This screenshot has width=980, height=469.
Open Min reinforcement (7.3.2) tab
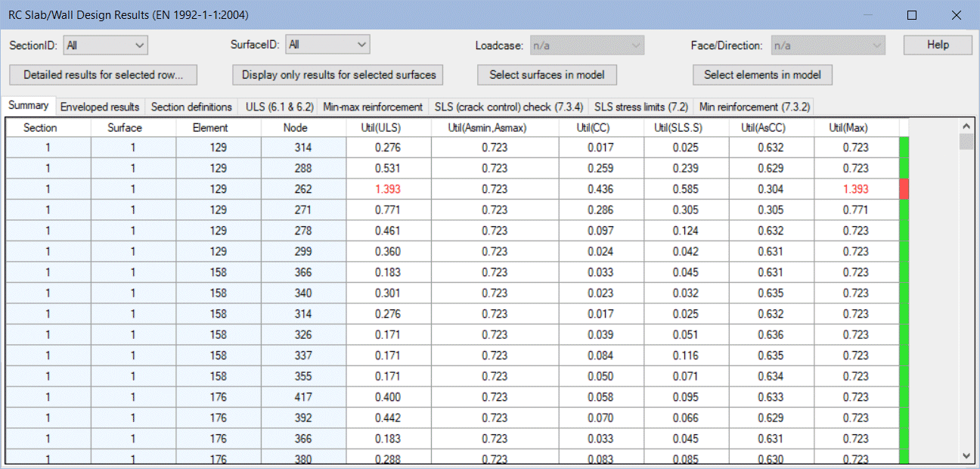coord(754,107)
